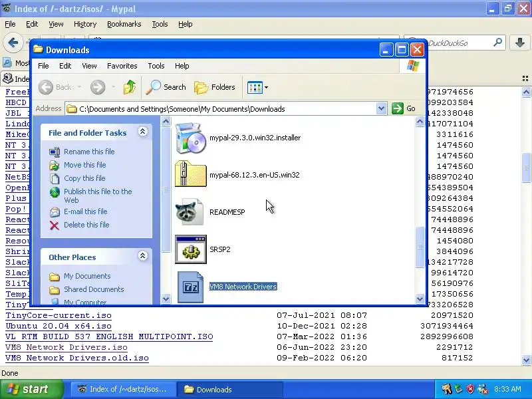Click Mypal page scroll up arrow

coord(526,92)
